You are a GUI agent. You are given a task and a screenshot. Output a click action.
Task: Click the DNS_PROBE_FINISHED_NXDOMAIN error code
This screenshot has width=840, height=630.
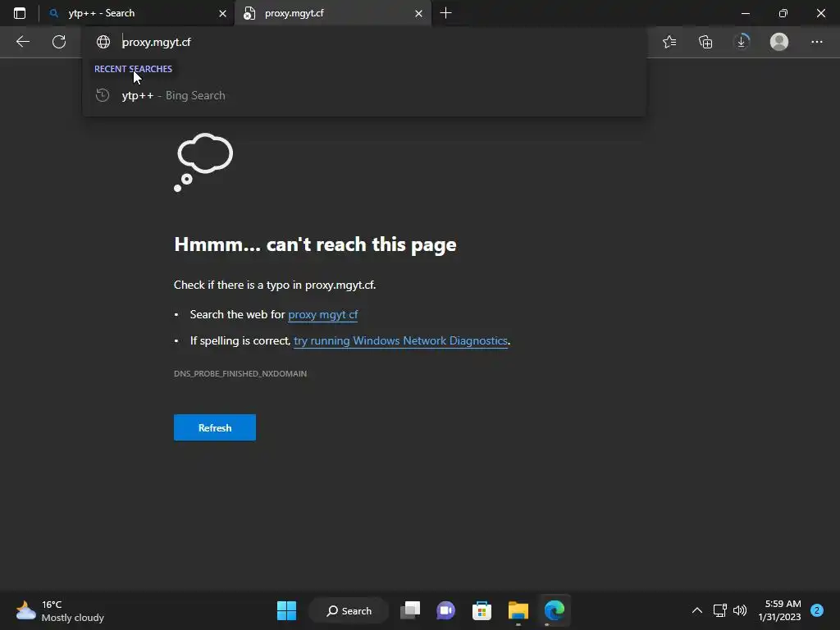click(x=240, y=373)
